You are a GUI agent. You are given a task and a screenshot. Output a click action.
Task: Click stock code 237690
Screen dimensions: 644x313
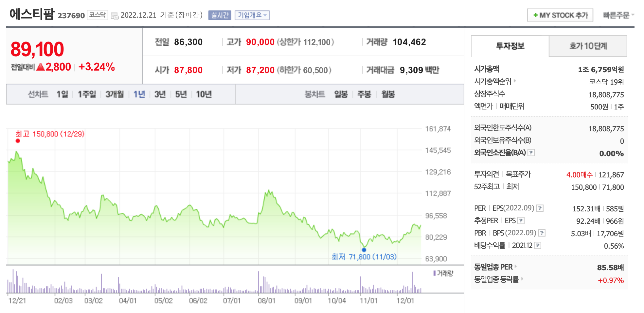pos(71,16)
